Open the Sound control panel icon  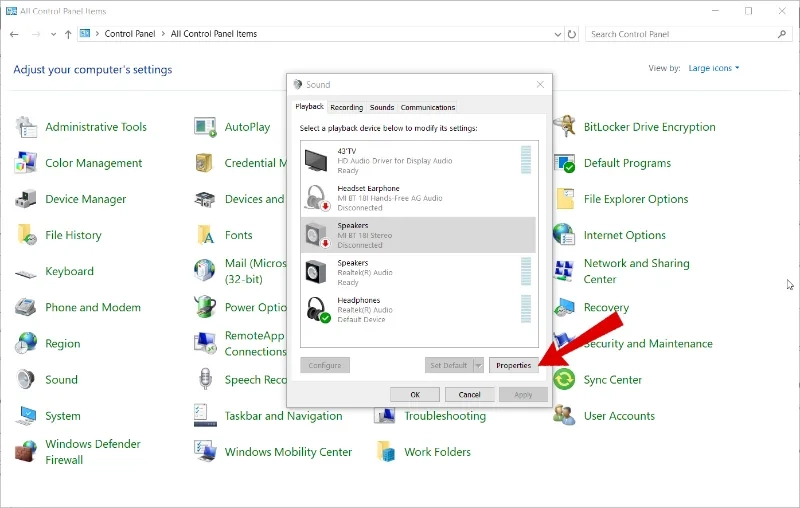pyautogui.click(x=26, y=379)
